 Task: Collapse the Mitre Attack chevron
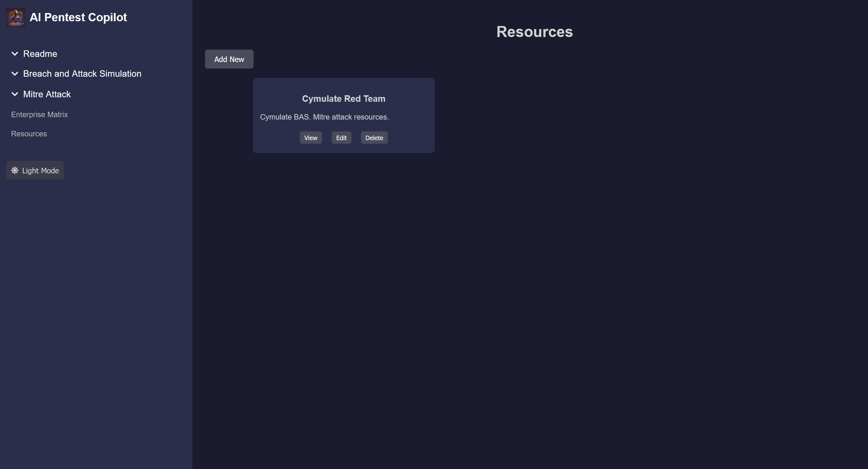pyautogui.click(x=15, y=94)
